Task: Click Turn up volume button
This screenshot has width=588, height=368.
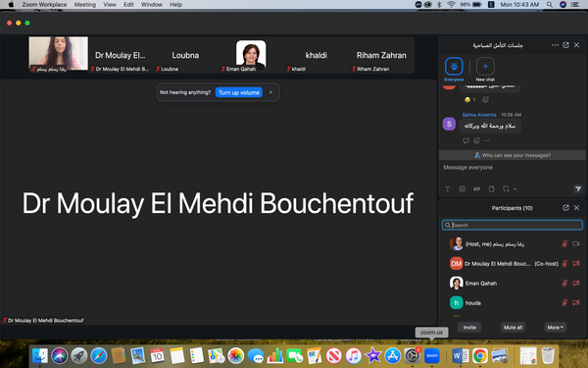Action: tap(239, 92)
